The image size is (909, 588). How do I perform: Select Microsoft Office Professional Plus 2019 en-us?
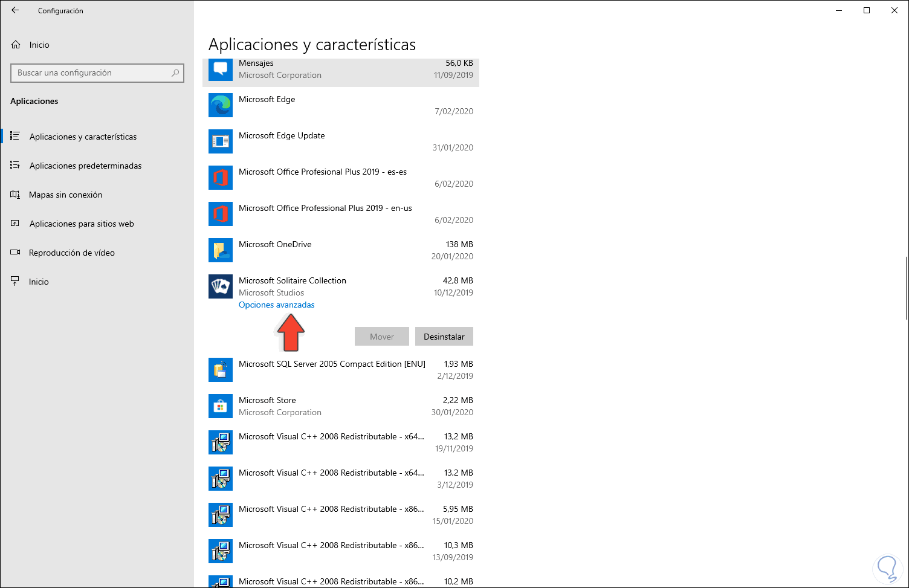(x=341, y=214)
